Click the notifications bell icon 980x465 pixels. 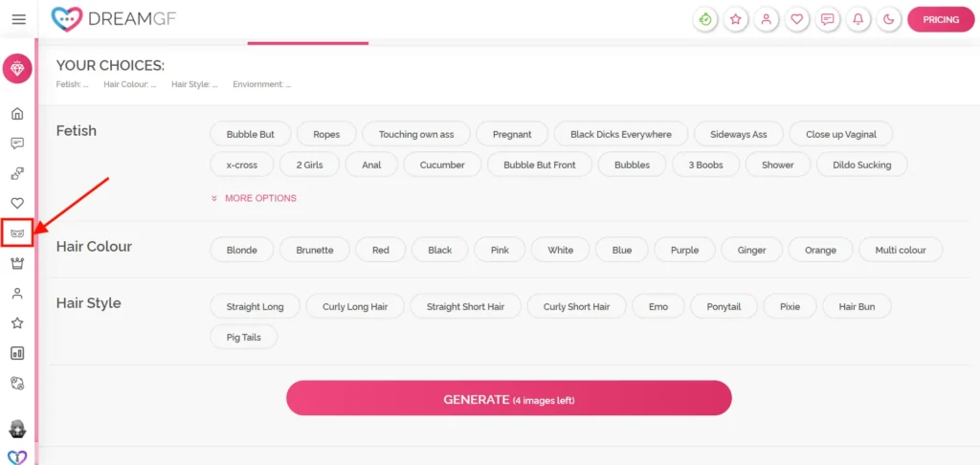pyautogui.click(x=857, y=19)
